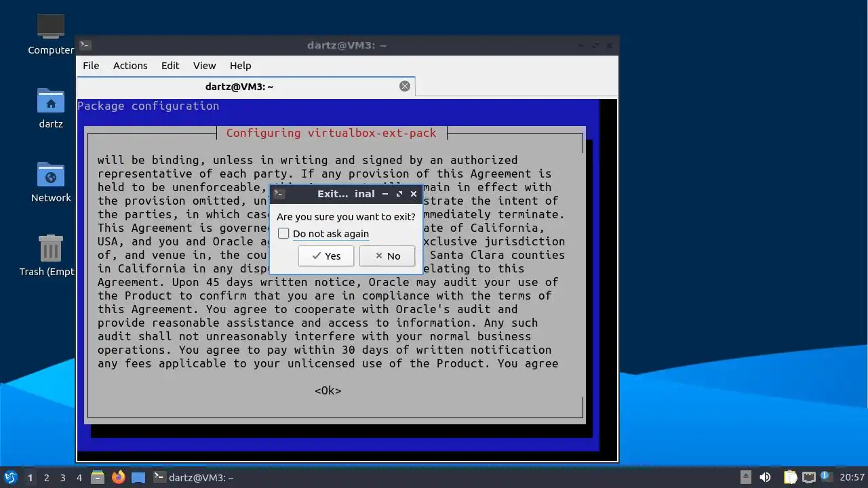Open the Edit menu
This screenshot has height=488, width=868.
(x=170, y=66)
